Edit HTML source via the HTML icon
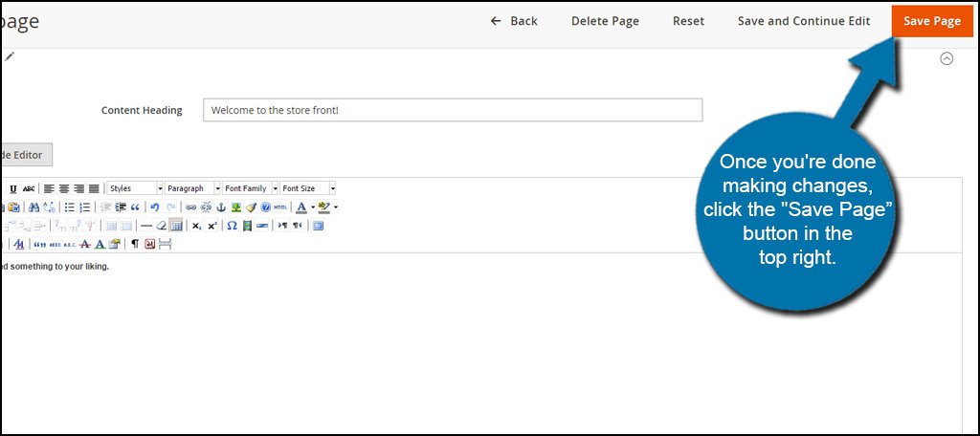 280,207
